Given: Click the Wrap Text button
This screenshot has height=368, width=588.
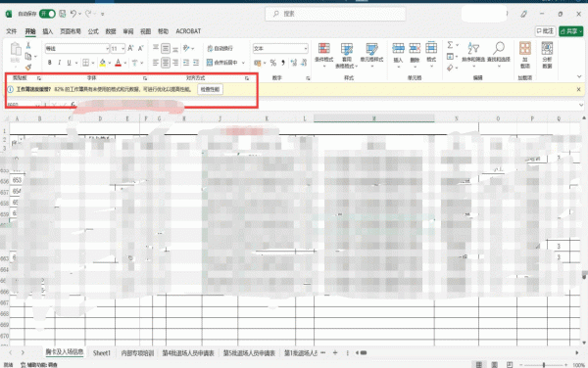Looking at the screenshot, I should [220, 48].
